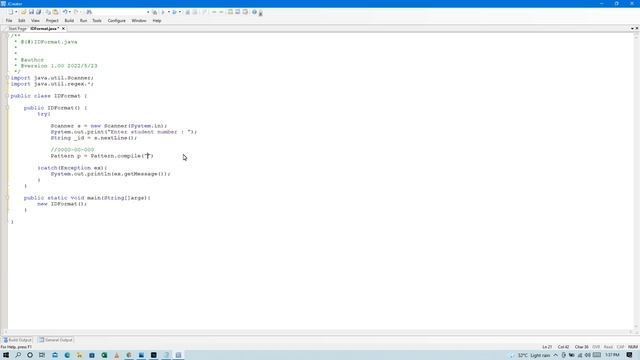Open the notification center icon

coord(629,355)
